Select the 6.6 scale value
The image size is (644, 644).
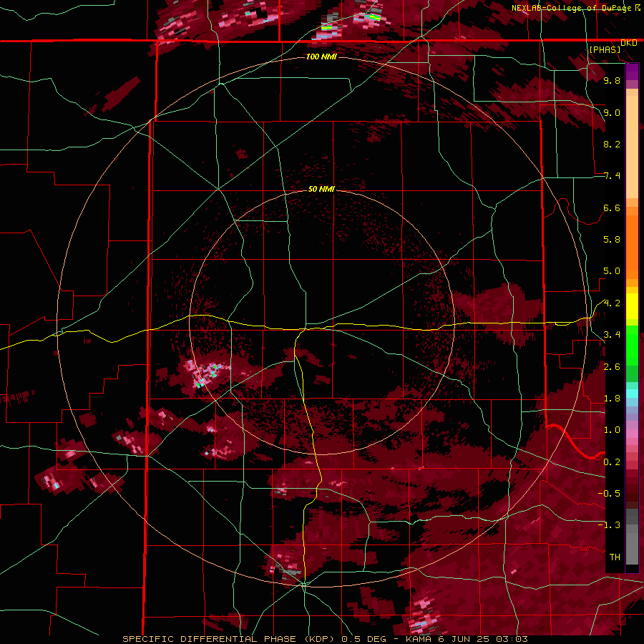612,208
